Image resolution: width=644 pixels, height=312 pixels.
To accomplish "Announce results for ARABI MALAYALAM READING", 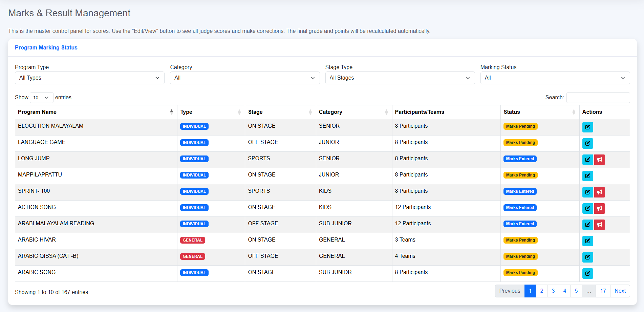I will pos(599,225).
